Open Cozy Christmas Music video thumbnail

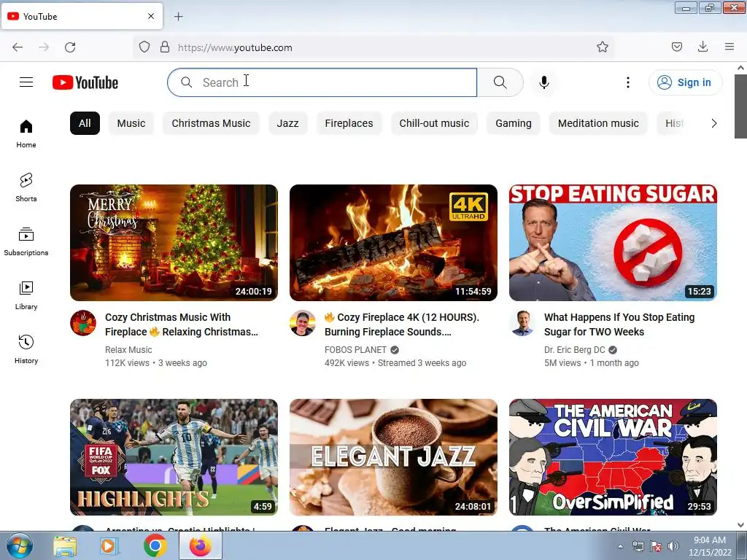pyautogui.click(x=174, y=243)
